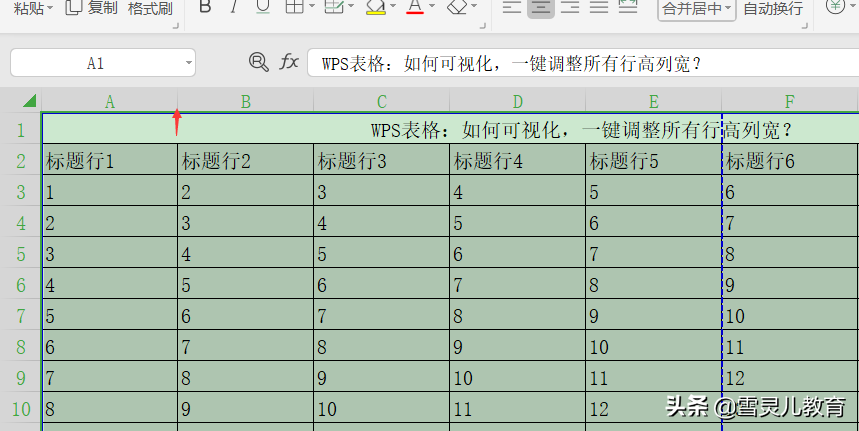Justify text alignment icon
This screenshot has height=431, width=859.
tap(599, 7)
